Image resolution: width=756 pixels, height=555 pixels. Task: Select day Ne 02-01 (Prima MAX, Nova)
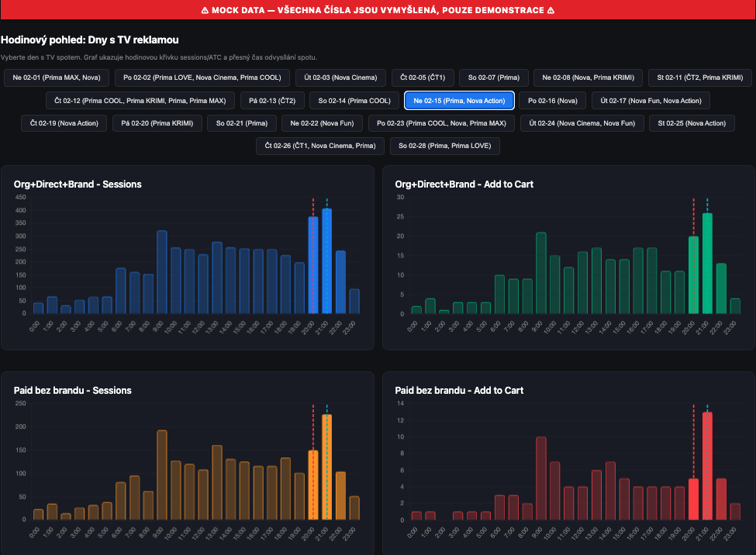56,78
